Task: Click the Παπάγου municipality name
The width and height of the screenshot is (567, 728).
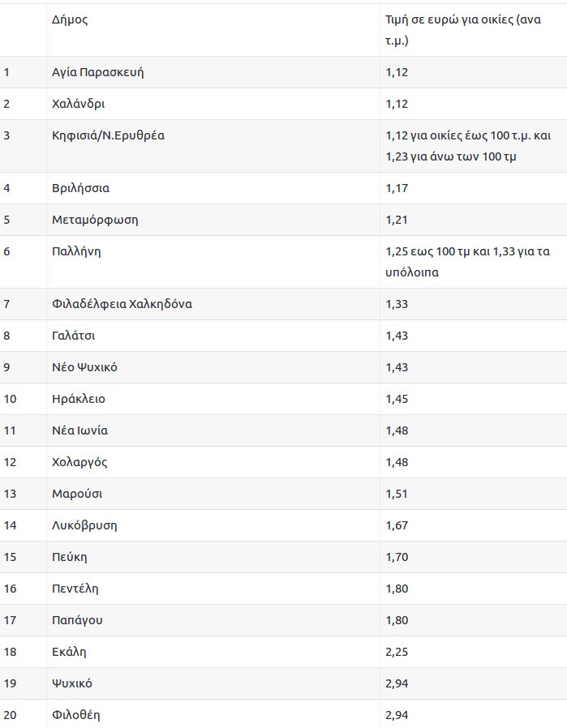Action: click(77, 621)
